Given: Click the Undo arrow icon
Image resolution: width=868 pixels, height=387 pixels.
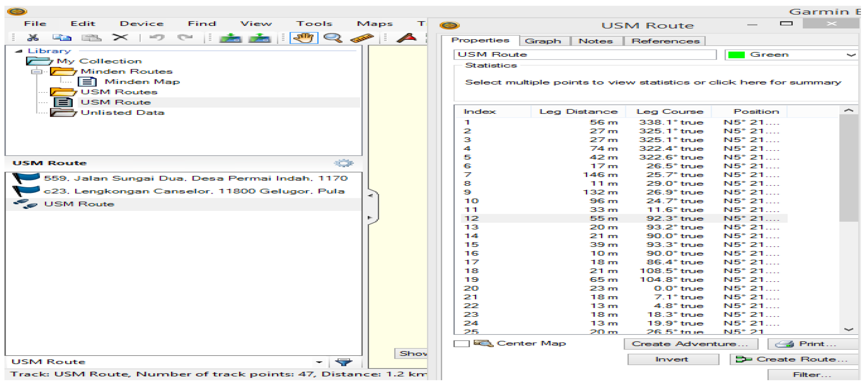Looking at the screenshot, I should pyautogui.click(x=157, y=38).
